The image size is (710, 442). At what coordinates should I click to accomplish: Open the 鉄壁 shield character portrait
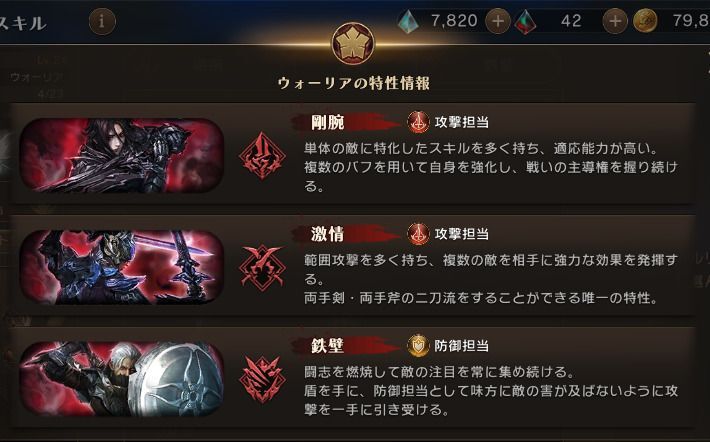(122, 379)
